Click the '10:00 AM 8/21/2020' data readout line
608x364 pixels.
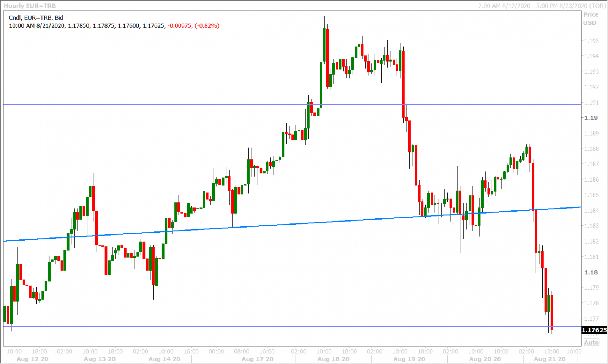(114, 26)
